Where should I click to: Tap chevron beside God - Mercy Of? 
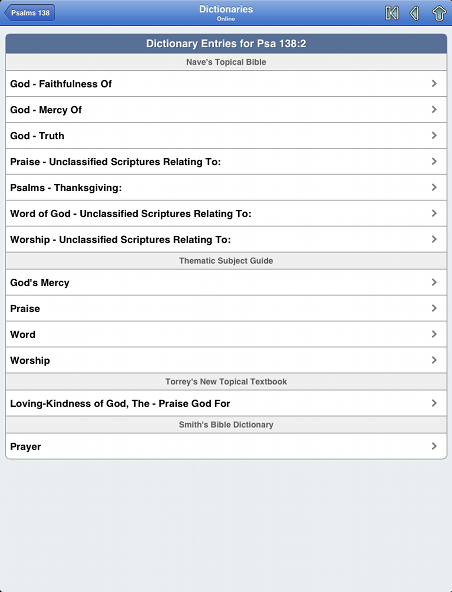[x=434, y=109]
